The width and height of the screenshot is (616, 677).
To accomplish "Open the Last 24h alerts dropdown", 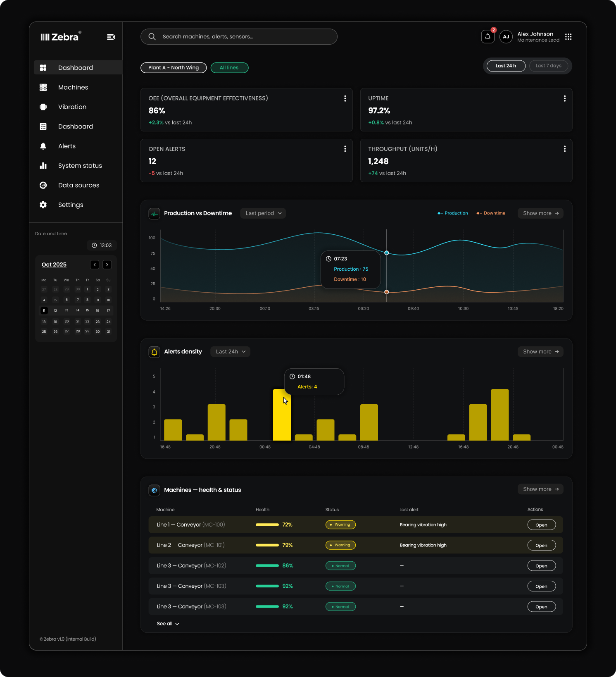I will pyautogui.click(x=231, y=352).
